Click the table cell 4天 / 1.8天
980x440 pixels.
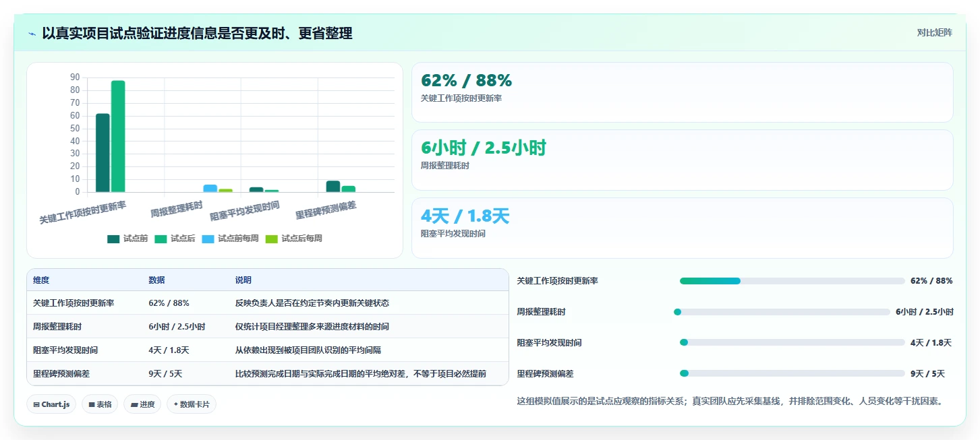click(169, 350)
